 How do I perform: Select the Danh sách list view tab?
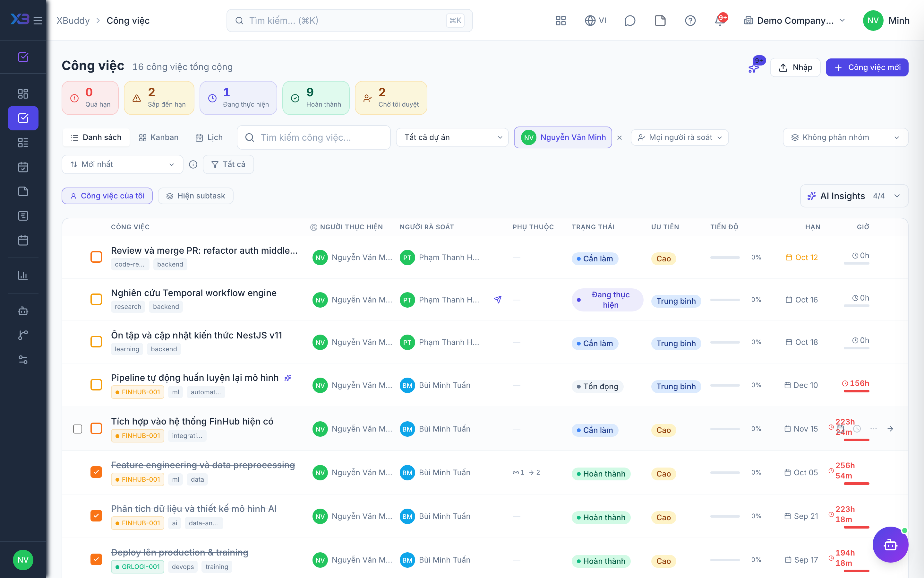pyautogui.click(x=96, y=138)
